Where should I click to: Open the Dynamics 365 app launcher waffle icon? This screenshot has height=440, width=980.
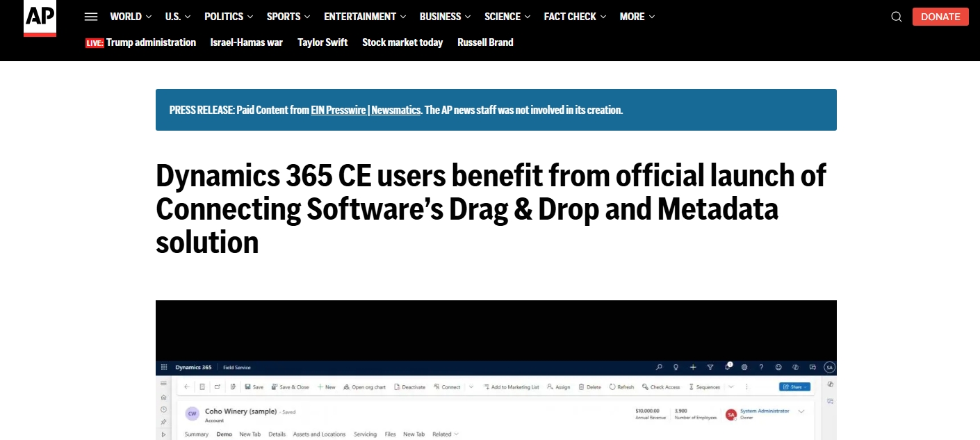click(x=164, y=367)
